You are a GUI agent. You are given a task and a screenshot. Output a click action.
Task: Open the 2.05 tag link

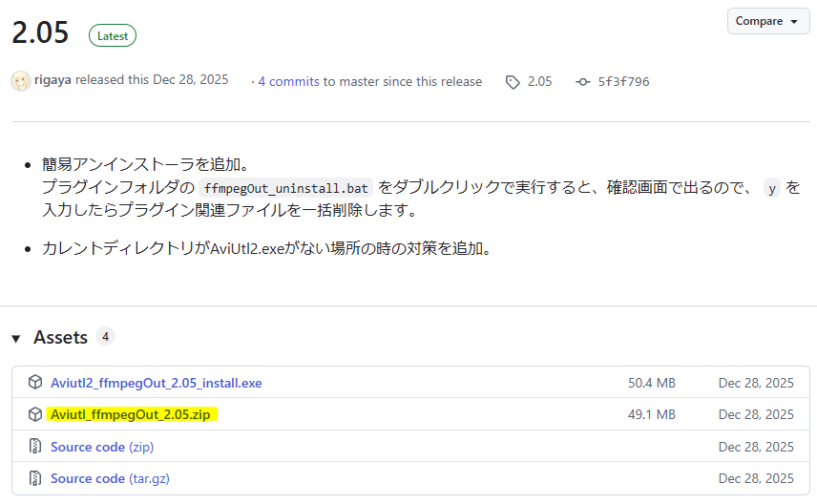(539, 81)
